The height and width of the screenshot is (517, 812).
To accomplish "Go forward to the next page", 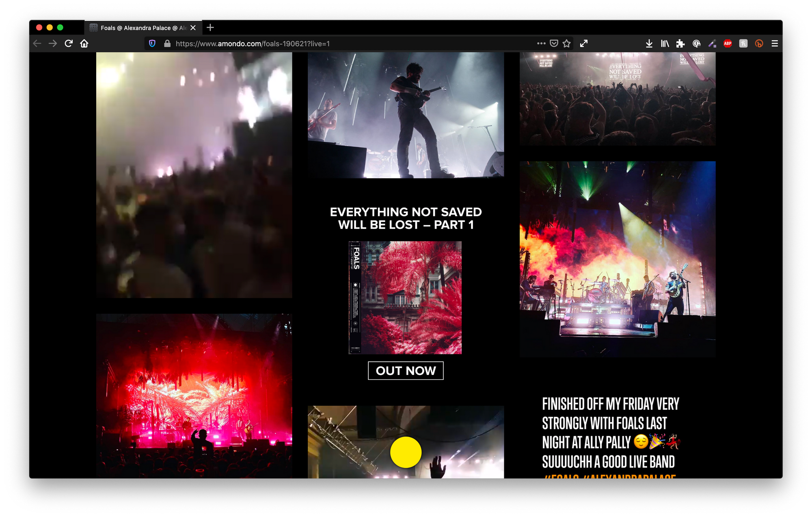I will pos(53,43).
